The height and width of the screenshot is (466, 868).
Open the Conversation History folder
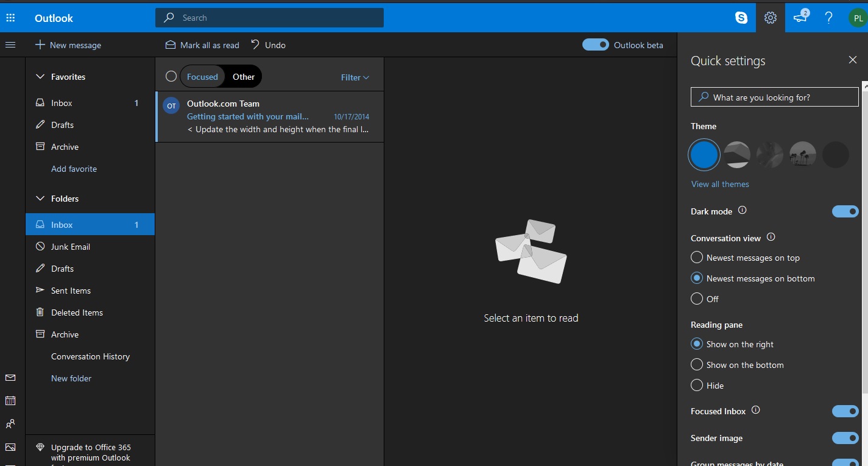[x=90, y=356]
